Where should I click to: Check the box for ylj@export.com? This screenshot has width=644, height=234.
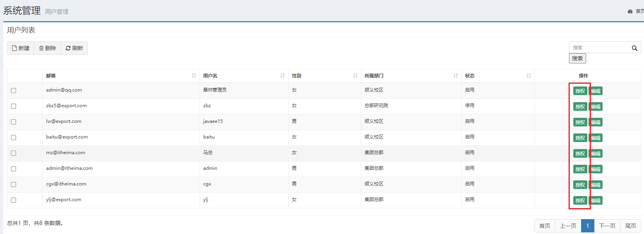coord(14,200)
